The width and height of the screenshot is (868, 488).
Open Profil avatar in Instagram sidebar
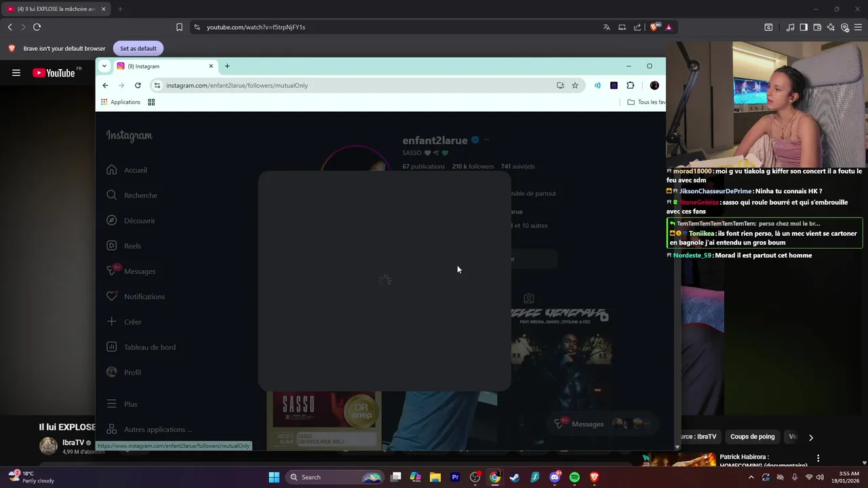pyautogui.click(x=112, y=372)
